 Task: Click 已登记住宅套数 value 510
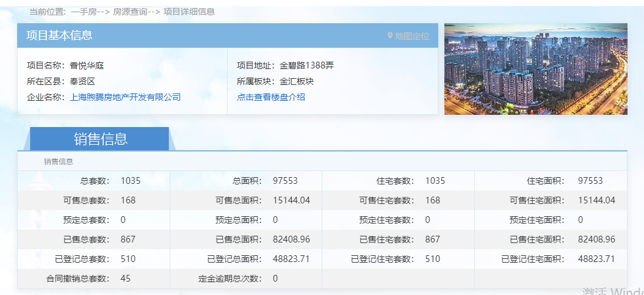click(x=432, y=259)
